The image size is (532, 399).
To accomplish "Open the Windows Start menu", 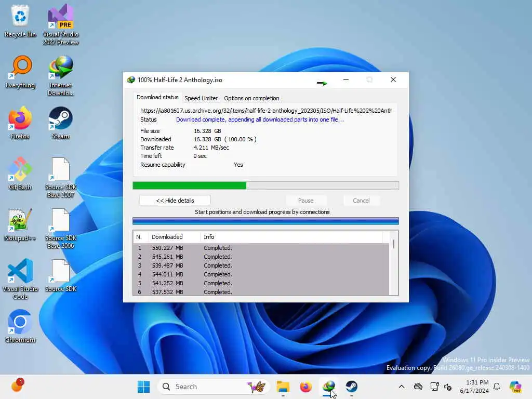I will click(x=143, y=387).
